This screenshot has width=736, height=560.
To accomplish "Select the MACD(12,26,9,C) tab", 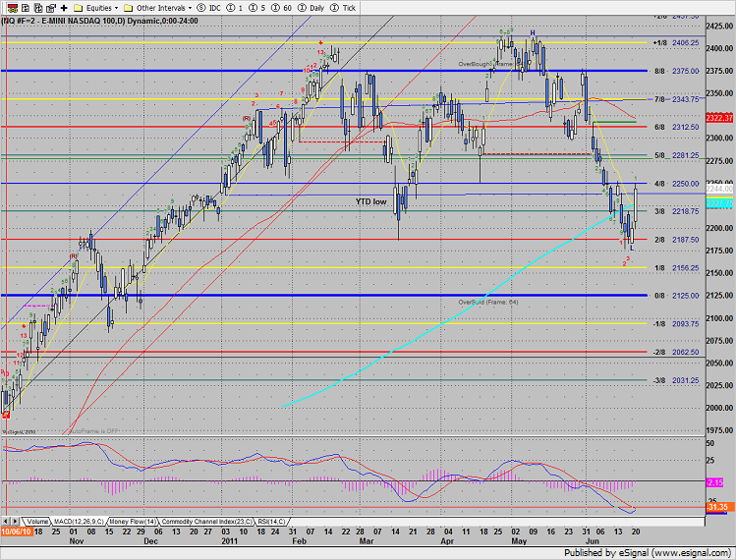I will 79,521.
